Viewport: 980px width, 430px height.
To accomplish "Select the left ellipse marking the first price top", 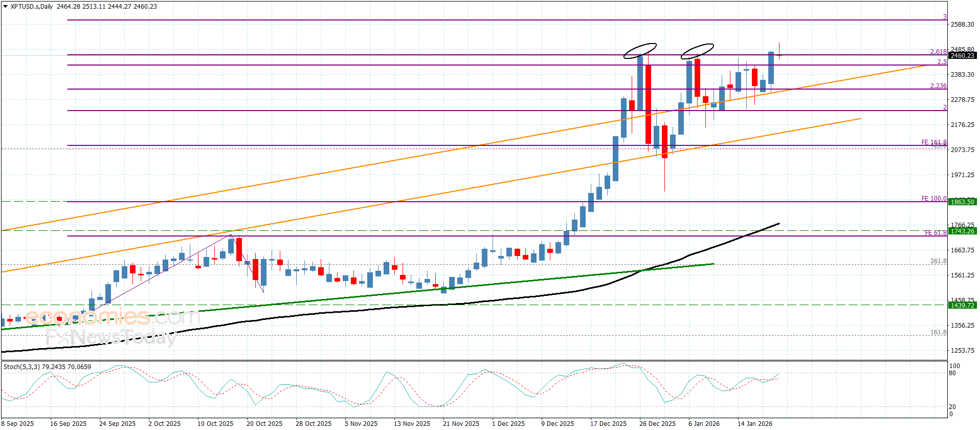I will (x=640, y=51).
